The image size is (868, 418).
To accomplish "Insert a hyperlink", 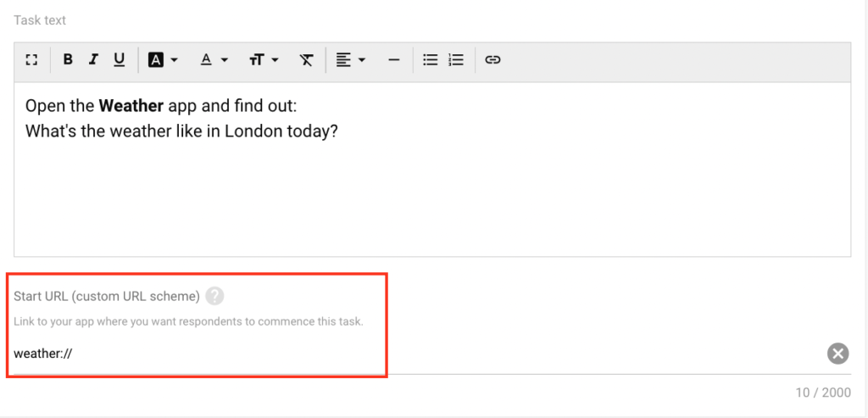I will coord(493,60).
